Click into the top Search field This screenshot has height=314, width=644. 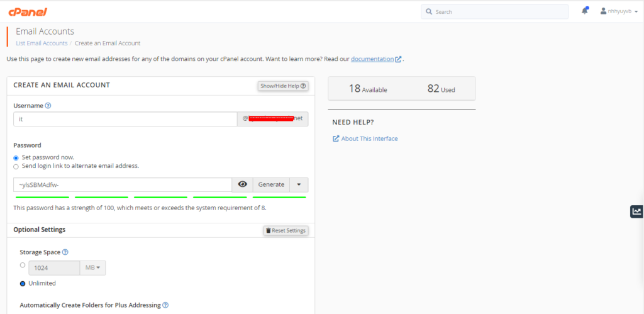click(497, 11)
